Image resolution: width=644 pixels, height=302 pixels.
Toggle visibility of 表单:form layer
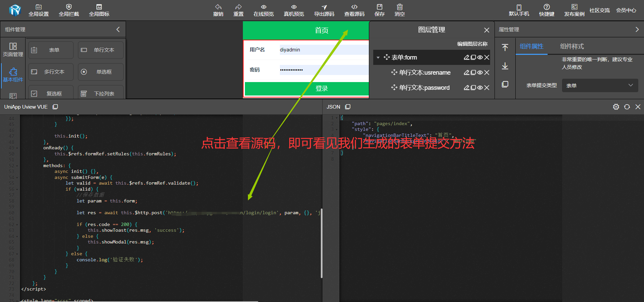480,58
